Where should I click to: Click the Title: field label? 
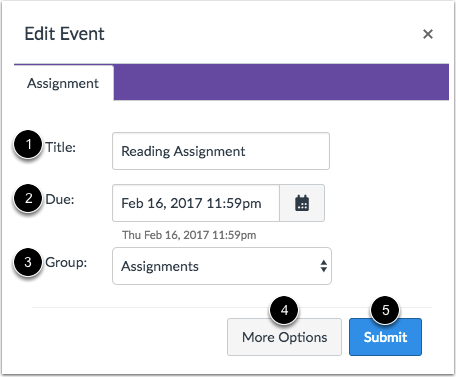pyautogui.click(x=61, y=147)
